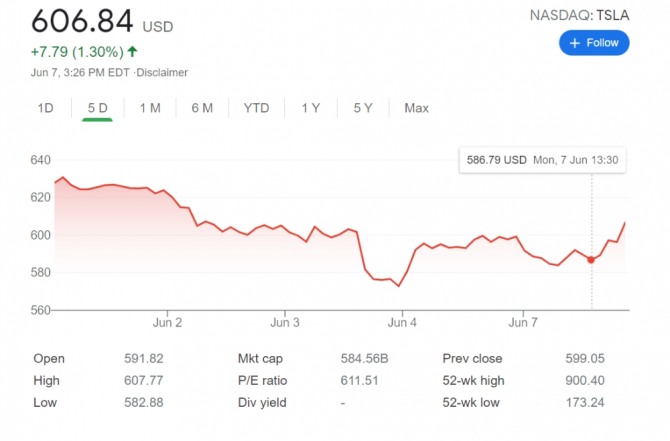Click the 586.79 USD chart tooltip
The height and width of the screenshot is (441, 670).
[x=541, y=160]
